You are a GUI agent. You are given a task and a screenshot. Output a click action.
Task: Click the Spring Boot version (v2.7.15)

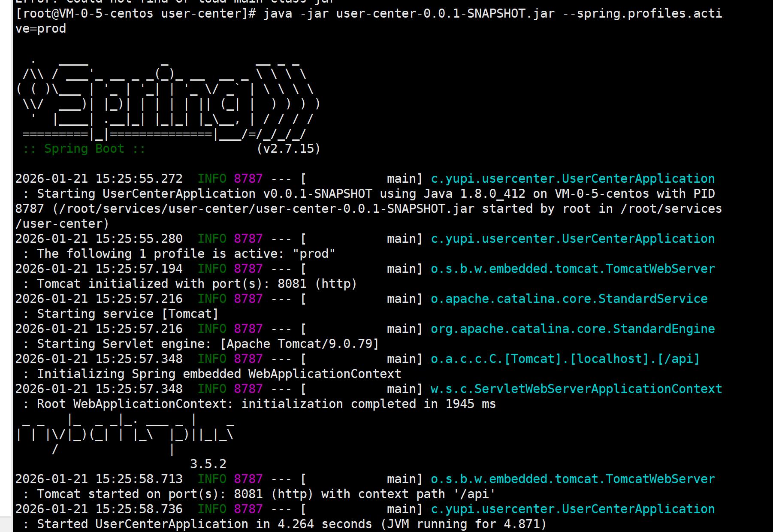point(288,149)
